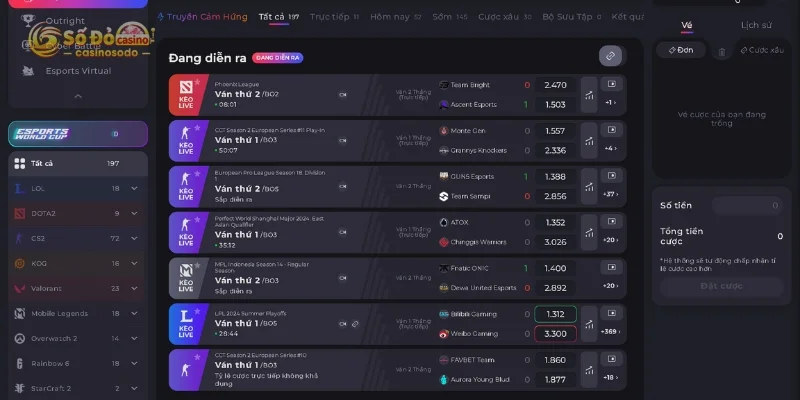This screenshot has width=800, height=400.
Task: Select odds 1.312 for Bilibili Gaming
Action: click(x=556, y=314)
